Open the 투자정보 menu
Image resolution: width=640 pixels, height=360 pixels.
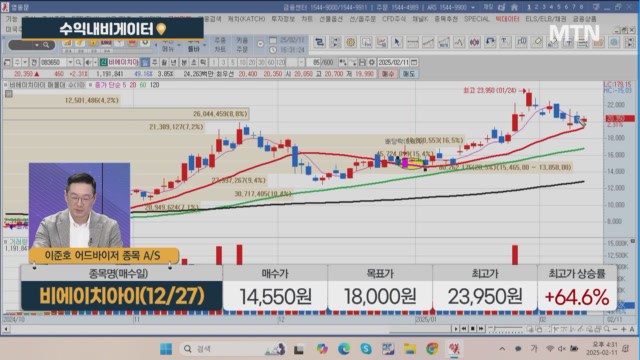click(x=283, y=19)
